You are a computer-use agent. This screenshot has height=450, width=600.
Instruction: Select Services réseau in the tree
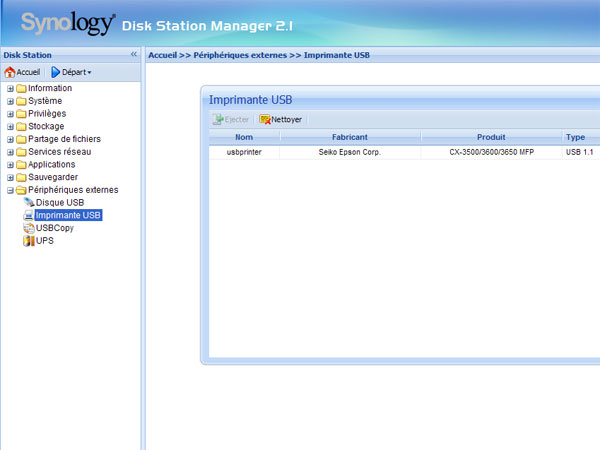click(x=60, y=152)
